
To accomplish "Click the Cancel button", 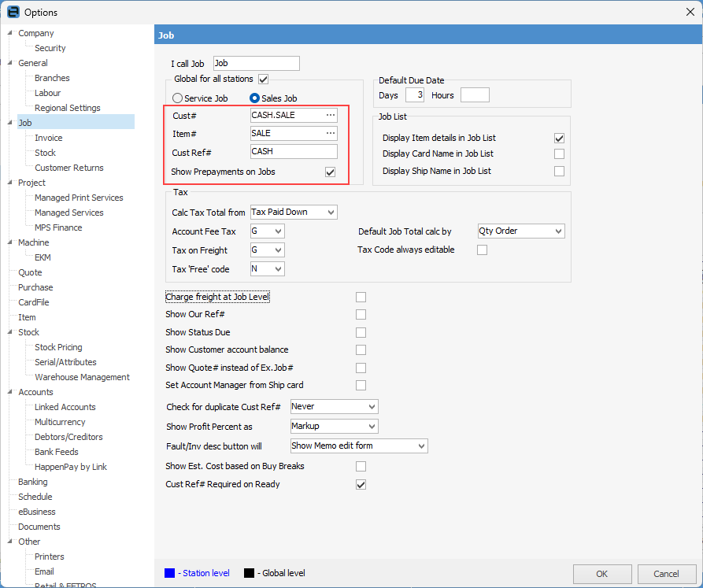I will 667,574.
